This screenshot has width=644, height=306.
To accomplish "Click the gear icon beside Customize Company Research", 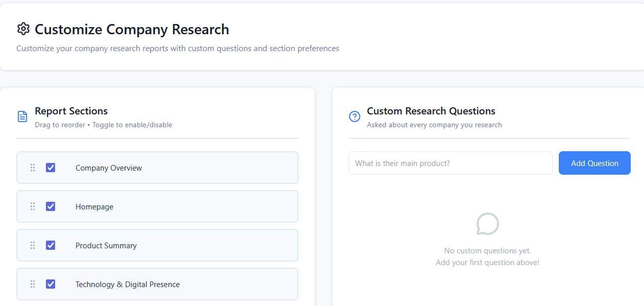I will click(23, 29).
